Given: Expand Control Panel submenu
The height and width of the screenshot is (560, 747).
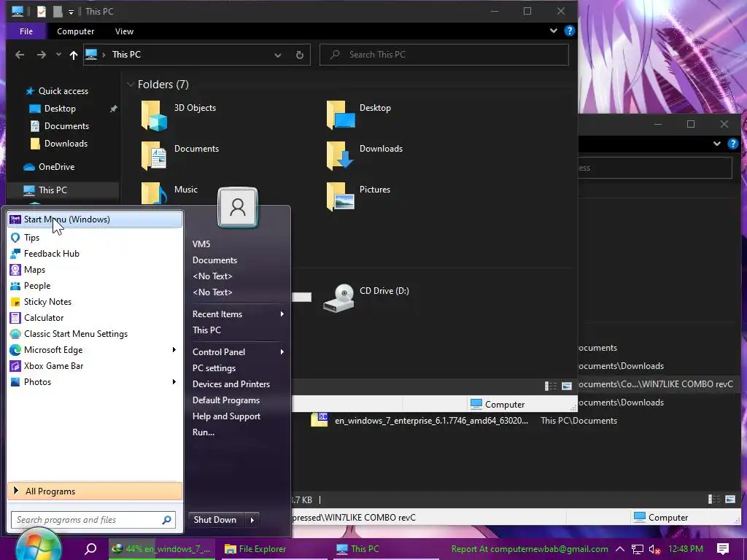Looking at the screenshot, I should [x=239, y=352].
